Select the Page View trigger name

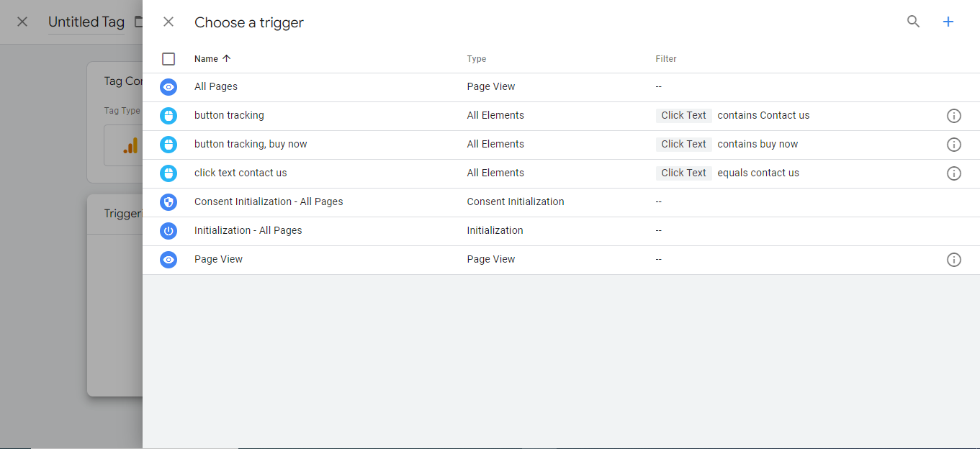coord(218,259)
